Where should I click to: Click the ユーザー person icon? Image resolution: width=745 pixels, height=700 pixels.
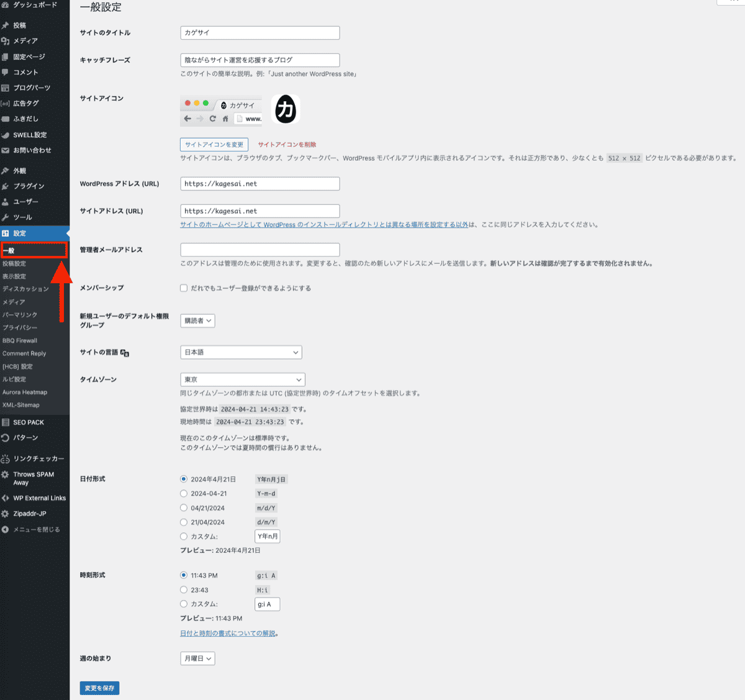[x=6, y=202]
